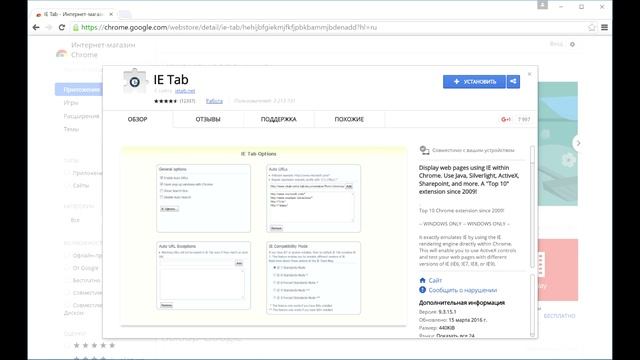The image size is (640, 360).
Task: Click the pink promo tile behind dialog
Action: click(558, 270)
